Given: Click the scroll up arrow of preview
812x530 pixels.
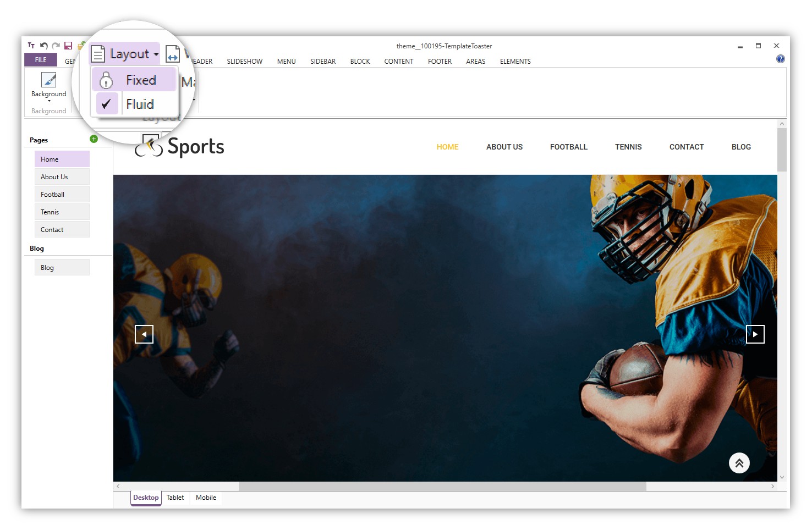Looking at the screenshot, I should pyautogui.click(x=782, y=124).
